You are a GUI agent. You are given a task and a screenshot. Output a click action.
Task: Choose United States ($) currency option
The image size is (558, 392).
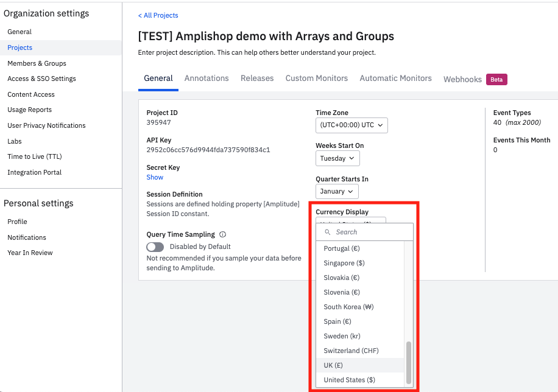[x=360, y=380]
